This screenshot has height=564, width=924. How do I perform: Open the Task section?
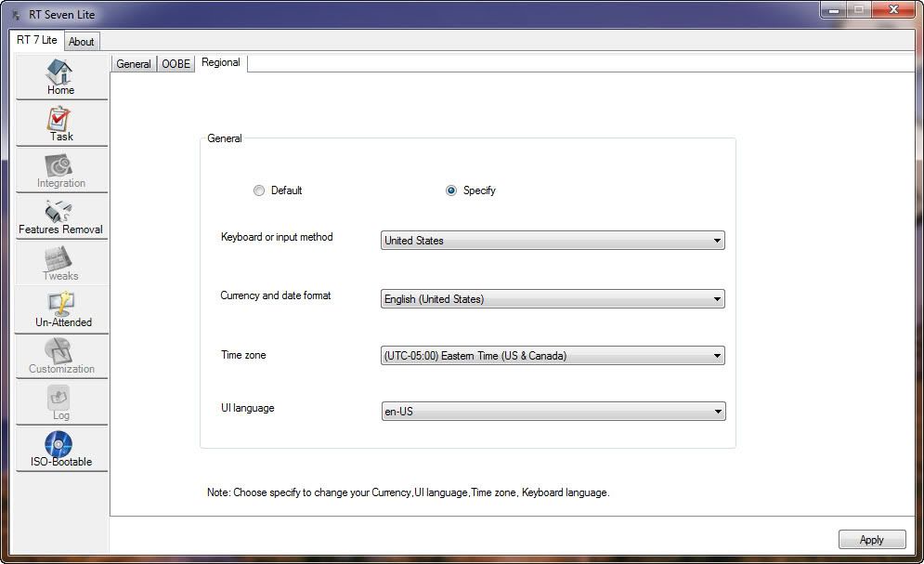pyautogui.click(x=61, y=124)
